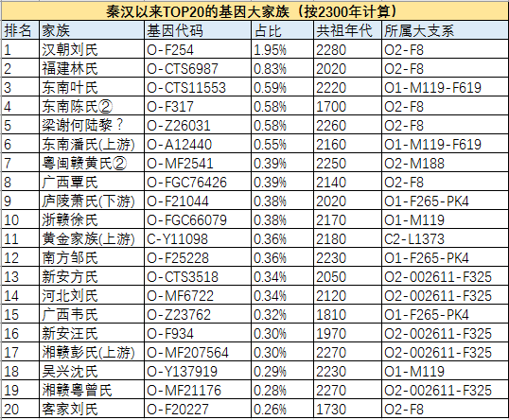Click the cell with code O-CTS6987

(x=198, y=68)
